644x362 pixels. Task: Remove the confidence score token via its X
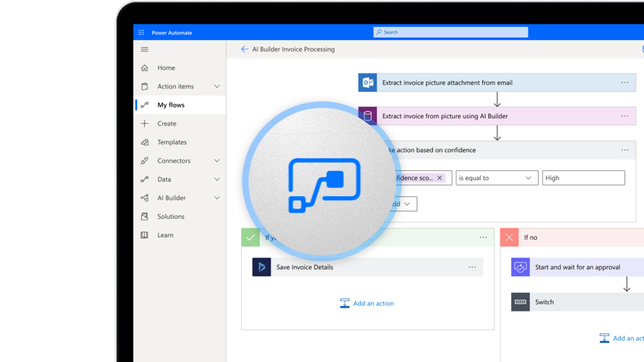440,178
